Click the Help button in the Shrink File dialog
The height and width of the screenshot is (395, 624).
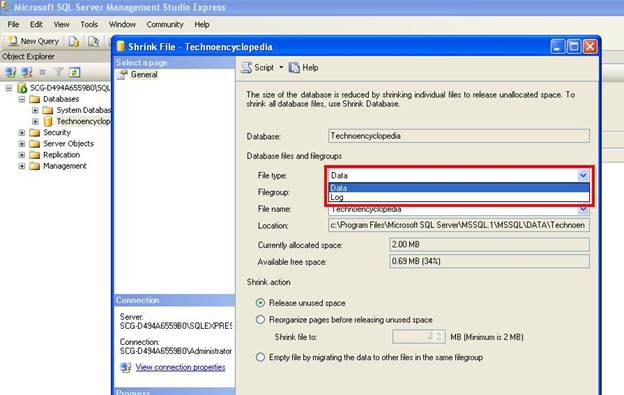point(303,68)
